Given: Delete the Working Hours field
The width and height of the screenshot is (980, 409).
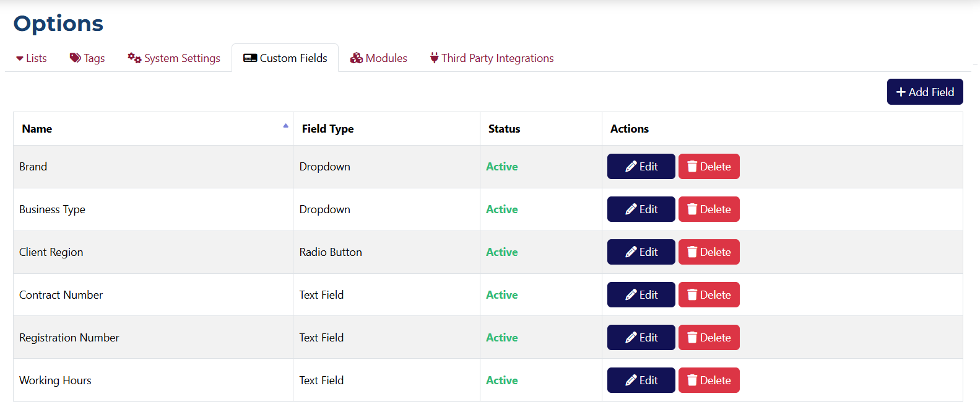Looking at the screenshot, I should (709, 380).
